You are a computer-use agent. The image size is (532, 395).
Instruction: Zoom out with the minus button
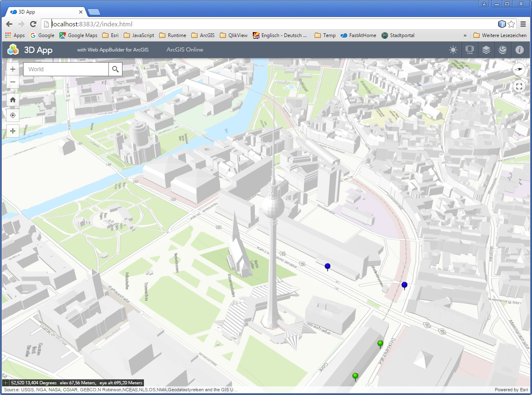coord(13,82)
